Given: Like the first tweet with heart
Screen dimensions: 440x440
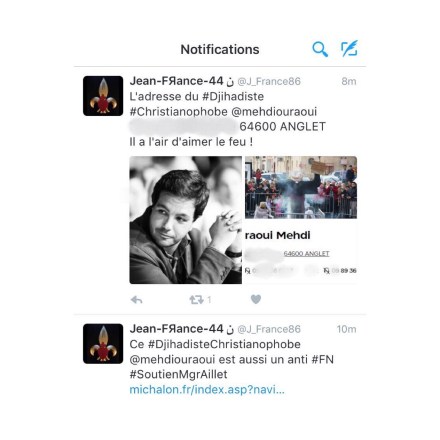Looking at the screenshot, I should (256, 299).
